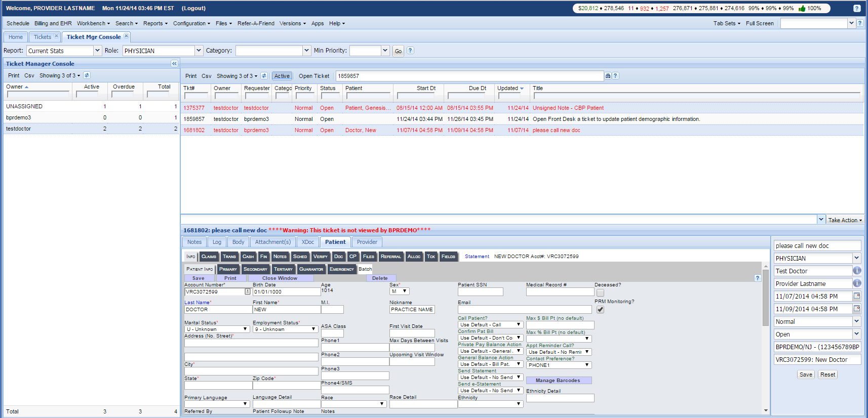Sort the ticket grid by Updated column
Image resolution: width=868 pixels, height=418 pixels.
(510, 88)
